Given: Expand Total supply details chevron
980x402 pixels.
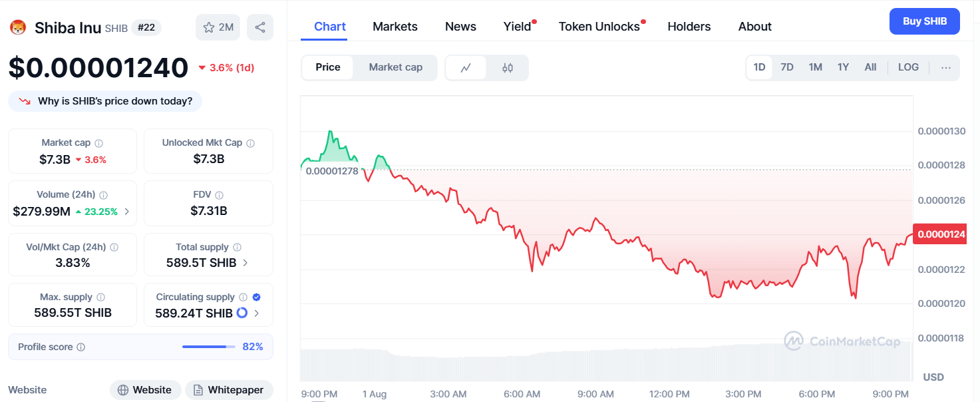Looking at the screenshot, I should tap(245, 263).
